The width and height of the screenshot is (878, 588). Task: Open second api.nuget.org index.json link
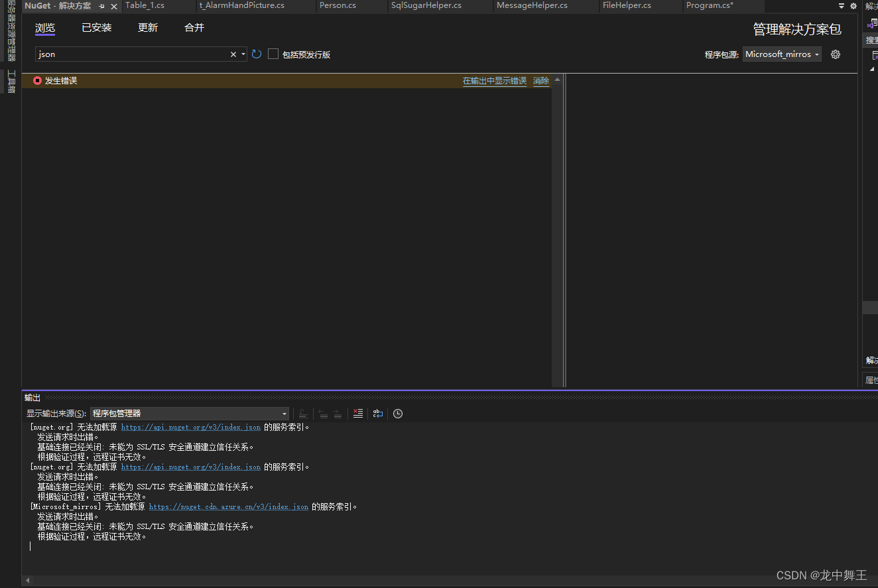tap(191, 467)
